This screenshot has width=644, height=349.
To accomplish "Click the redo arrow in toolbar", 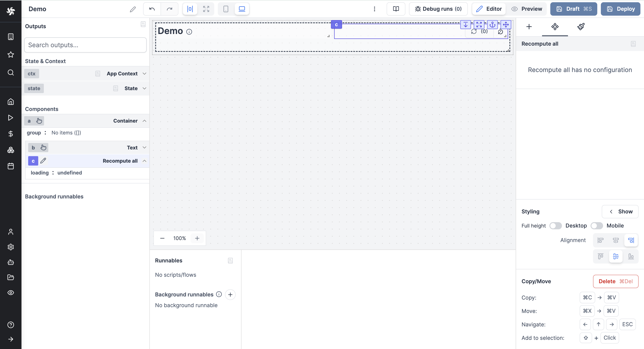I will 169,9.
